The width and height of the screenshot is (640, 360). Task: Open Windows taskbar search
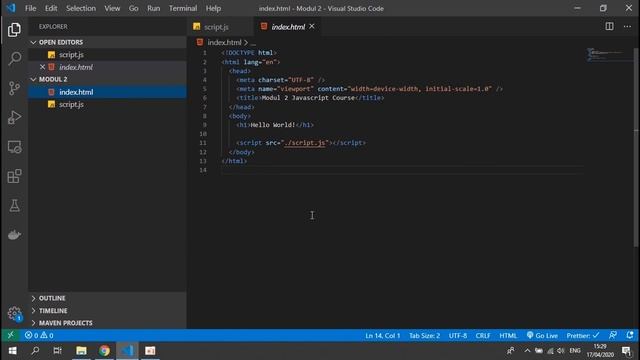point(35,351)
